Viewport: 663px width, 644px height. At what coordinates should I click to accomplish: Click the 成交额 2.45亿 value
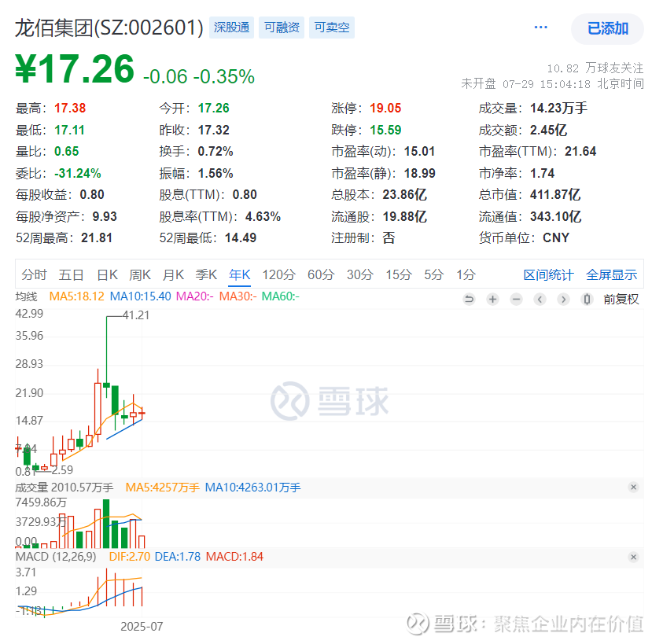point(548,130)
